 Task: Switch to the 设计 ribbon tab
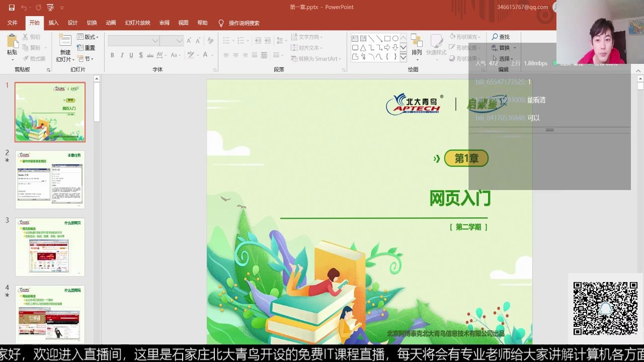(72, 23)
